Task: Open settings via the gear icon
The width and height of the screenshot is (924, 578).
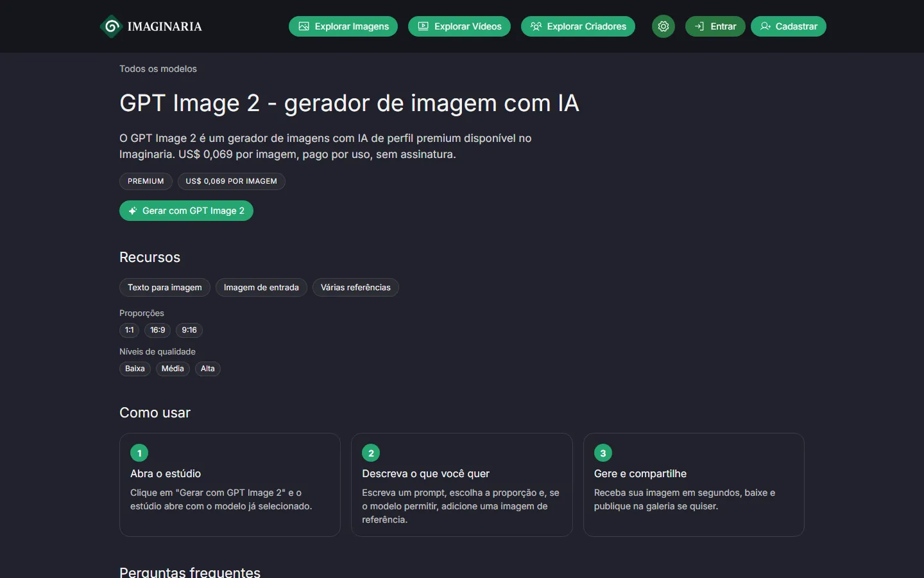Action: [x=663, y=26]
